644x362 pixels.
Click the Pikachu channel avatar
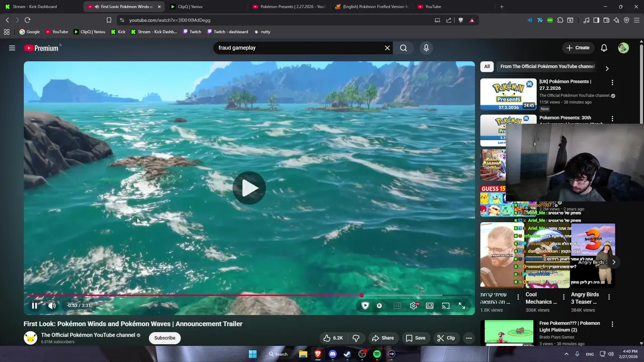[x=31, y=338]
